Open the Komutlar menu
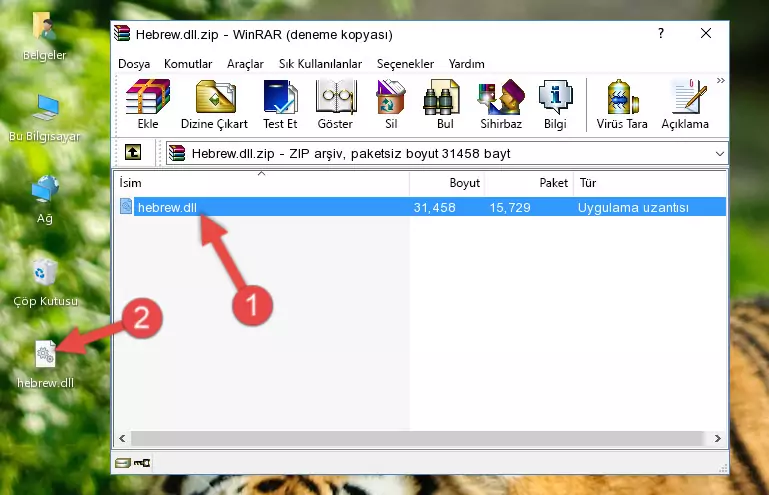The height and width of the screenshot is (495, 769). point(188,64)
